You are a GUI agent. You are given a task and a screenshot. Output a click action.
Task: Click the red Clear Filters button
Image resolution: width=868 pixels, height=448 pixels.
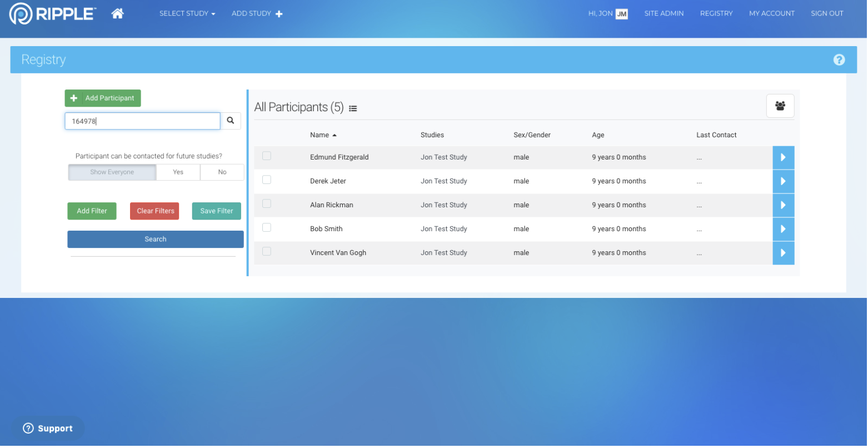coord(154,211)
